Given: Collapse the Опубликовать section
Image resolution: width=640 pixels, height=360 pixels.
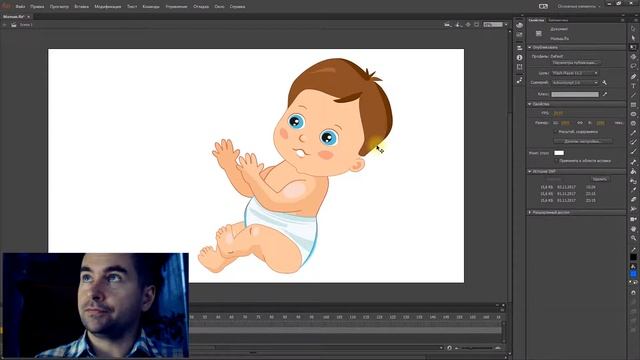Looking at the screenshot, I should coord(530,48).
